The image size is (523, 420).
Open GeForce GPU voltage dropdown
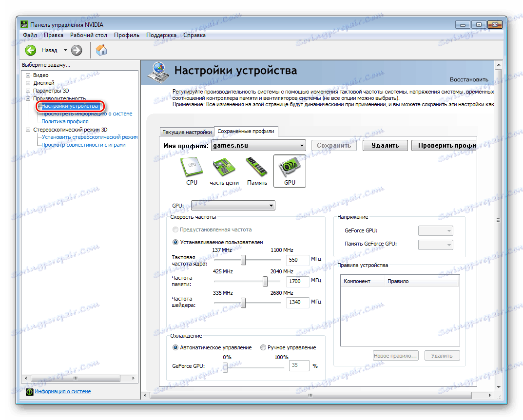pyautogui.click(x=436, y=230)
